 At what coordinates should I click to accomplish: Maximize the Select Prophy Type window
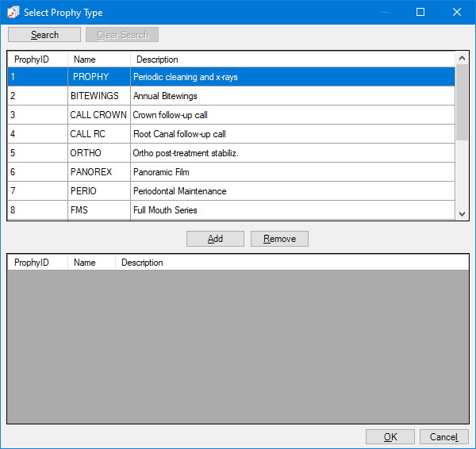coord(420,12)
